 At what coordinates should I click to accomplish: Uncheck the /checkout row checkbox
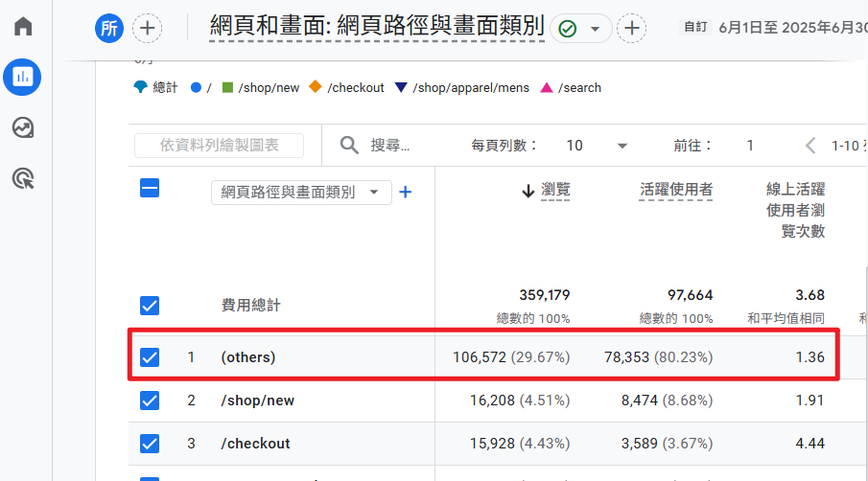[150, 444]
